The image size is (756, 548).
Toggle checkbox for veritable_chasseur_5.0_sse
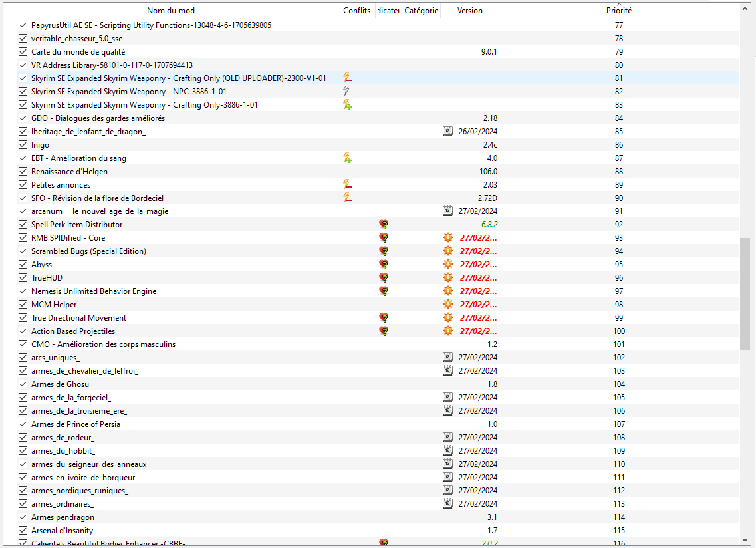click(x=23, y=38)
